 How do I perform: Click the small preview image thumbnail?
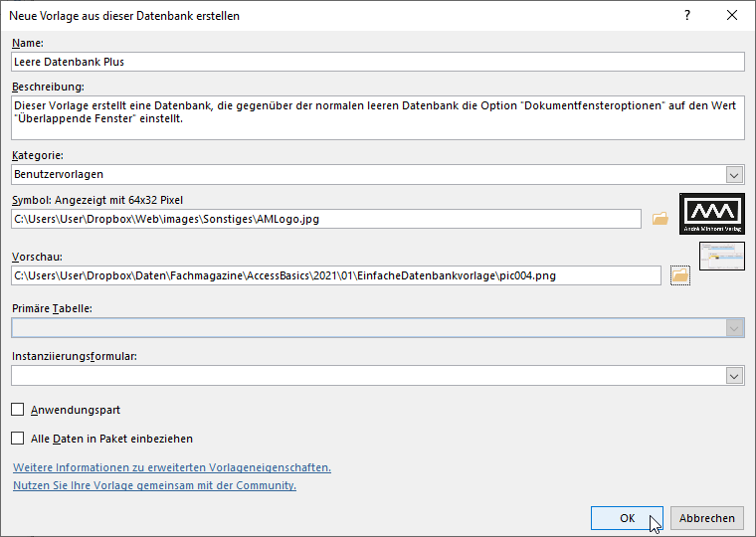point(722,257)
